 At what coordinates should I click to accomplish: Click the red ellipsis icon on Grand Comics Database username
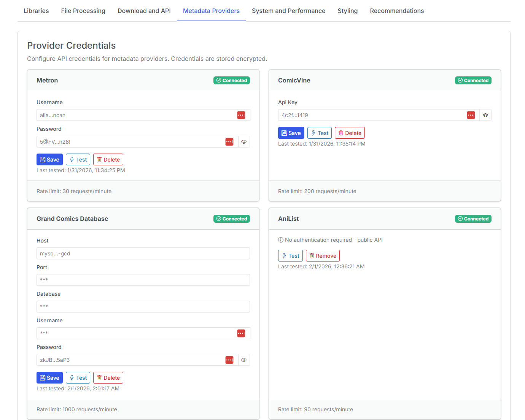241,333
